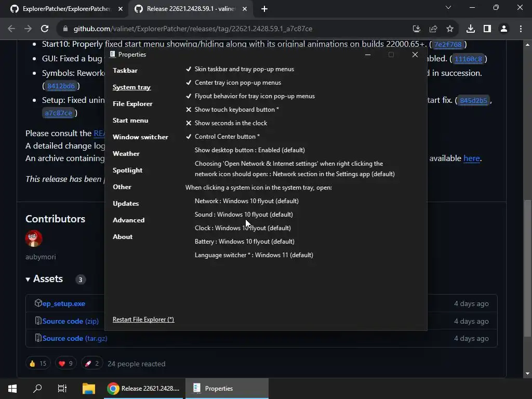Image resolution: width=532 pixels, height=399 pixels.
Task: Click Chrome back navigation arrow
Action: 11,29
